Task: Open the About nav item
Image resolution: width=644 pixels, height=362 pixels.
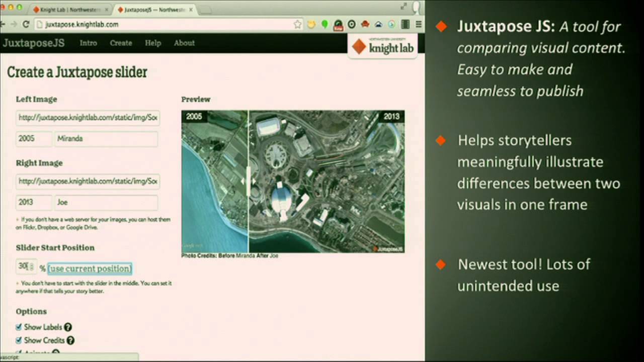Action: tap(184, 43)
